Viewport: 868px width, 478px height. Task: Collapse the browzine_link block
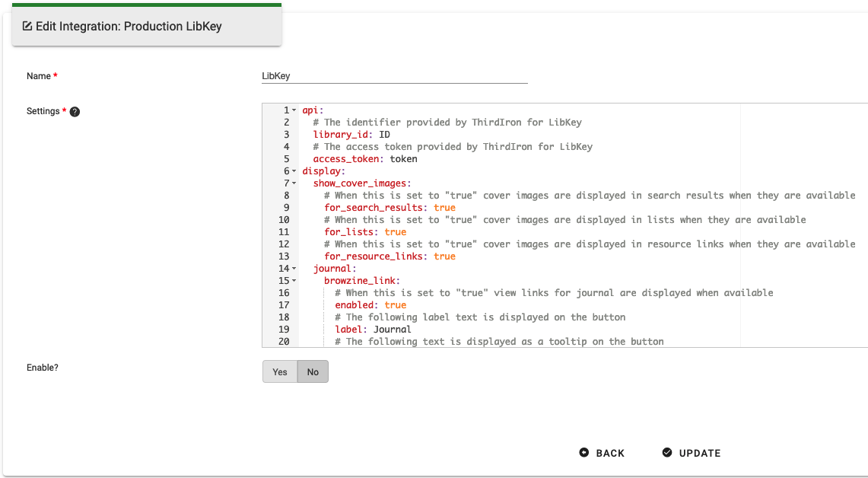[x=294, y=280]
